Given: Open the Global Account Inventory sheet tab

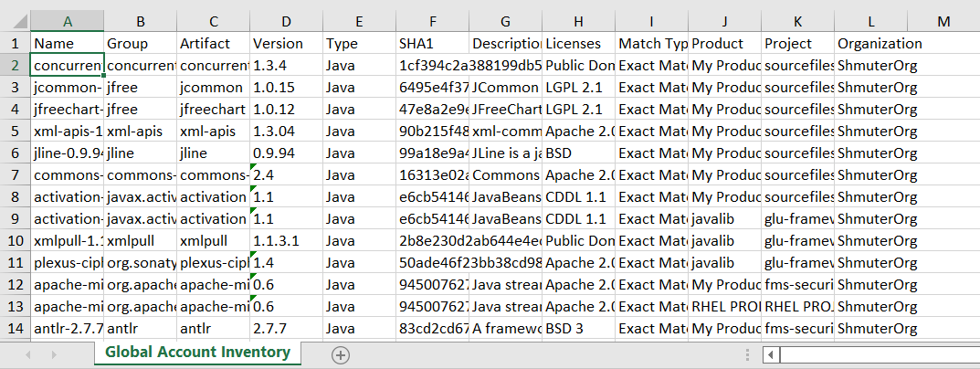Looking at the screenshot, I should click(x=197, y=353).
